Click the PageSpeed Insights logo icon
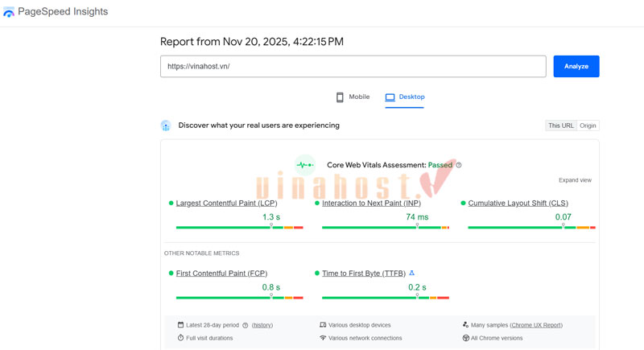644x350 pixels. click(x=9, y=12)
